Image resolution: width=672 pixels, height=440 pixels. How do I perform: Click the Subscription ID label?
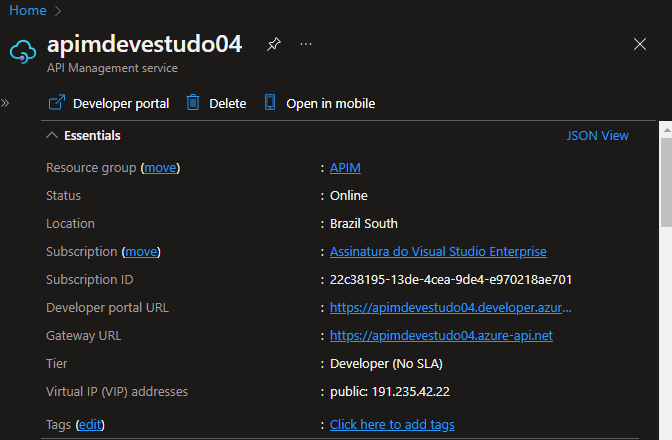point(90,280)
